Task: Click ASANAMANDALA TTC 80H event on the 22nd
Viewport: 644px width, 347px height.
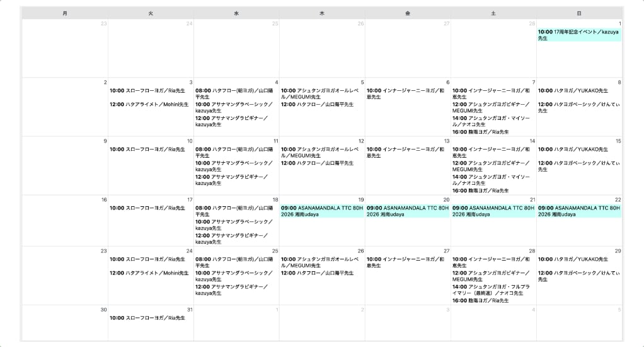Action: tap(578, 211)
